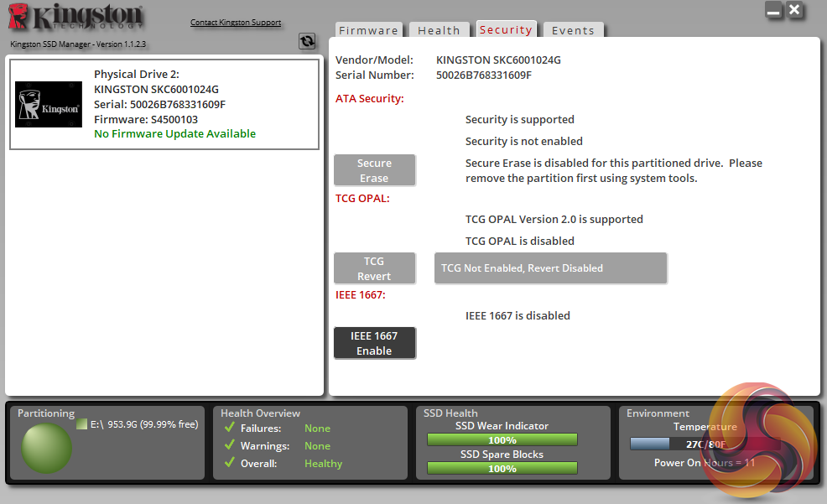The image size is (827, 504).
Task: Click the refresh drives icon
Action: click(x=307, y=41)
